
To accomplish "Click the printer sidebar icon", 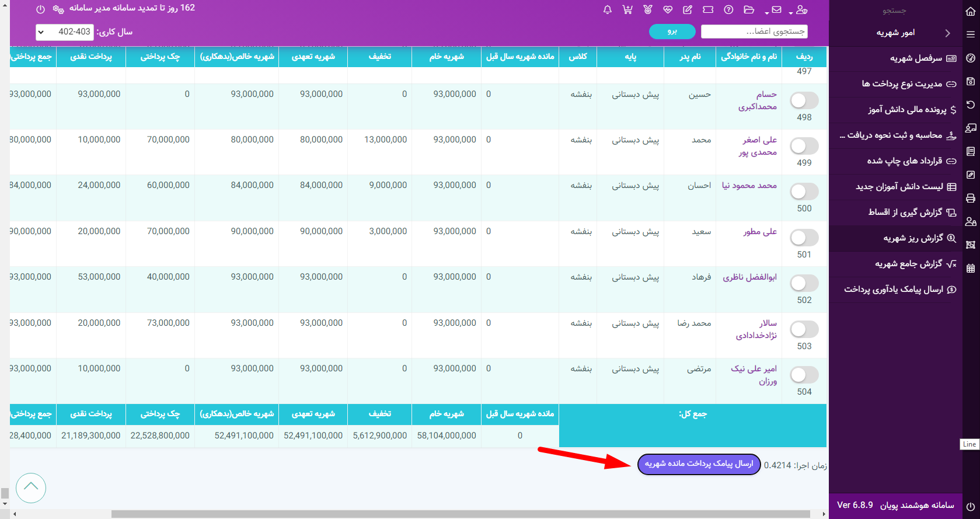I will [x=971, y=198].
